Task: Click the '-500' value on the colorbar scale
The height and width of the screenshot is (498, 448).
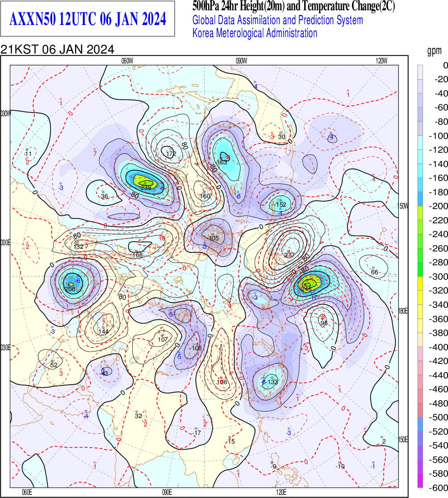Action: coord(439,417)
